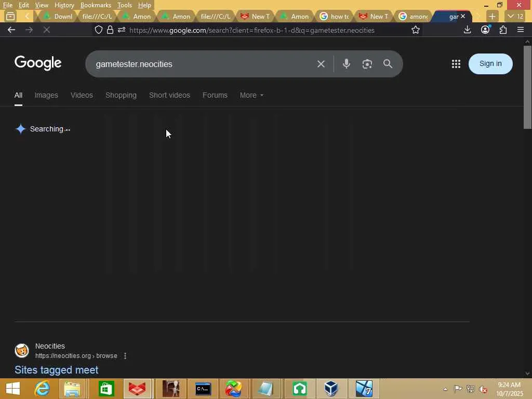Switch to the Downl browser tab
This screenshot has height=399, width=532.
[x=58, y=16]
